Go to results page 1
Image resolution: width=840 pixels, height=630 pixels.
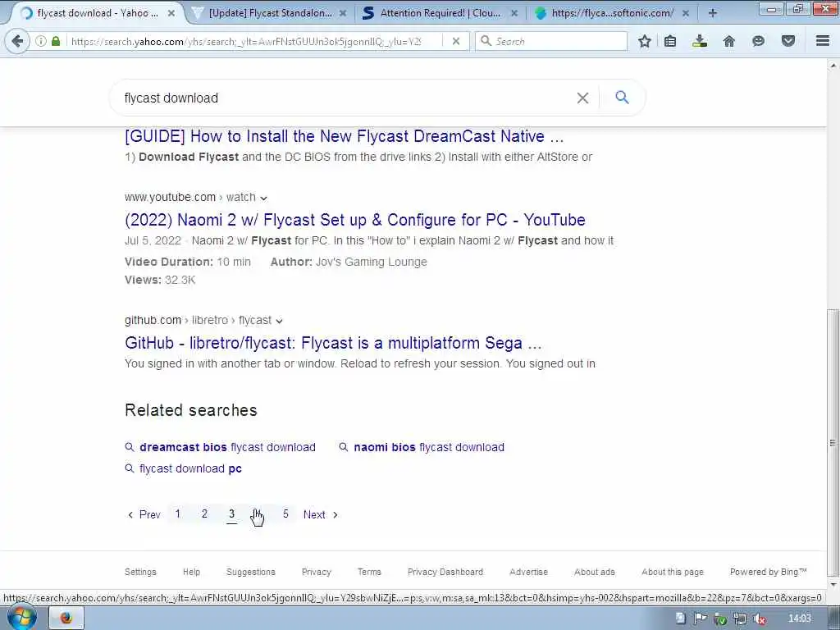[x=178, y=514]
